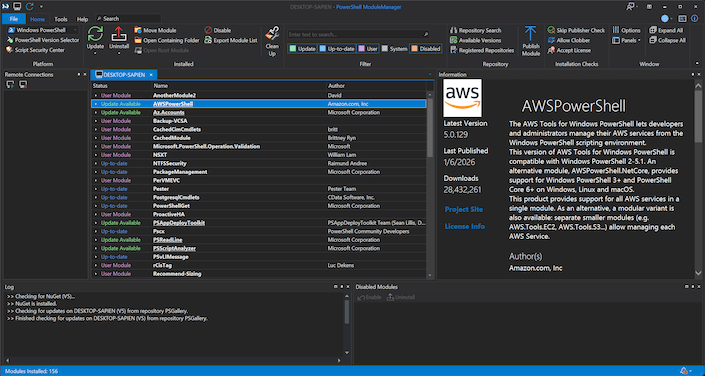Open Registered Repositories
This screenshot has height=376, width=705.
tap(482, 50)
